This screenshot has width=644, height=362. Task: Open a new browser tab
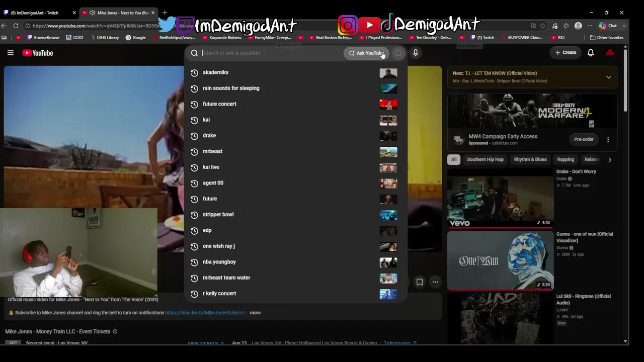pyautogui.click(x=165, y=13)
